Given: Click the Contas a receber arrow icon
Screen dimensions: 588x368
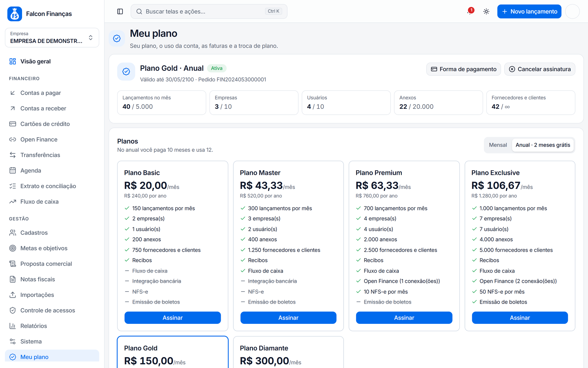Looking at the screenshot, I should coord(13,109).
